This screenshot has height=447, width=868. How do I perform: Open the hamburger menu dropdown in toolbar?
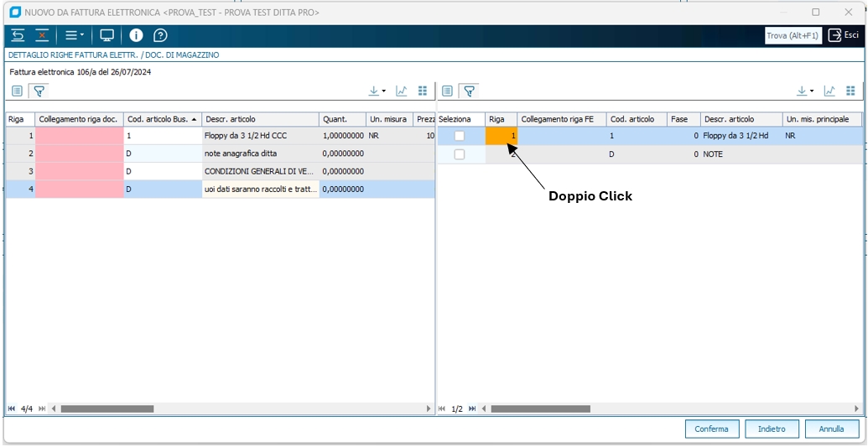(75, 35)
